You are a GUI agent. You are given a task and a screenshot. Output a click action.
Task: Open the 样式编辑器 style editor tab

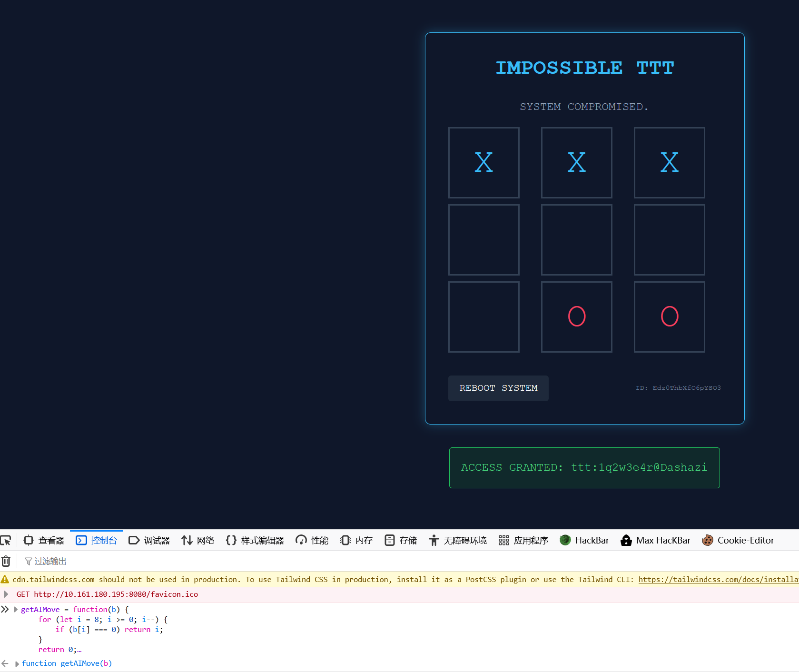coord(255,540)
